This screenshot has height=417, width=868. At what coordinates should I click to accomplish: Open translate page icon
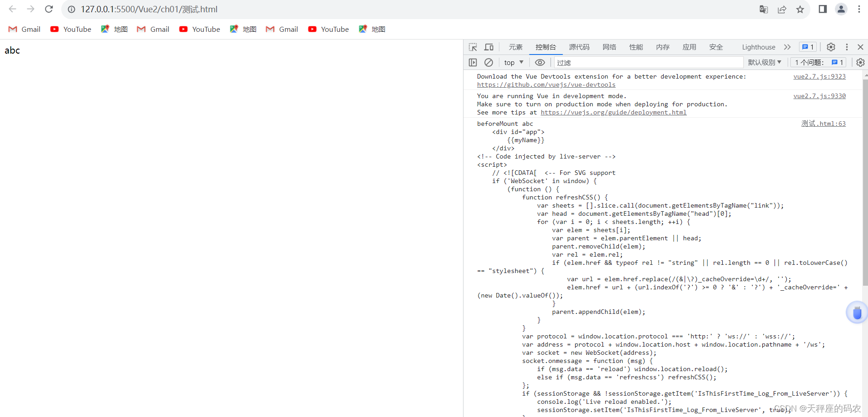click(764, 9)
